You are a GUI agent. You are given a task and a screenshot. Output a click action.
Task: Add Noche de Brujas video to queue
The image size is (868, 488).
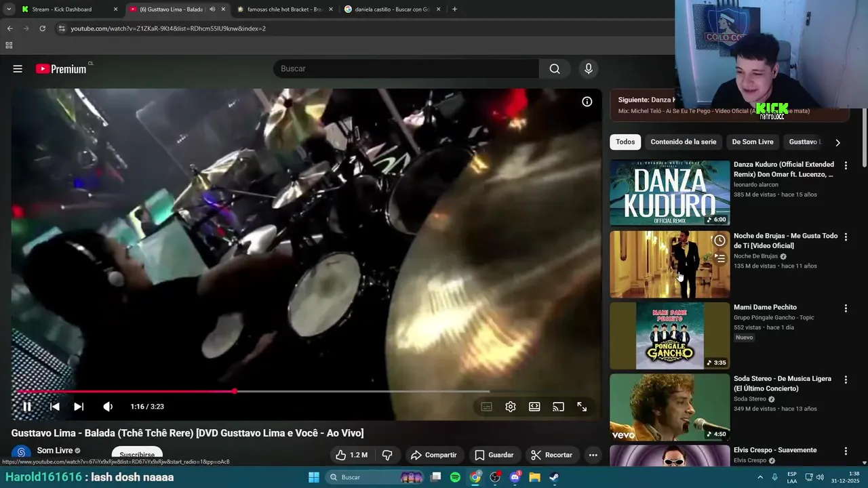tap(719, 258)
